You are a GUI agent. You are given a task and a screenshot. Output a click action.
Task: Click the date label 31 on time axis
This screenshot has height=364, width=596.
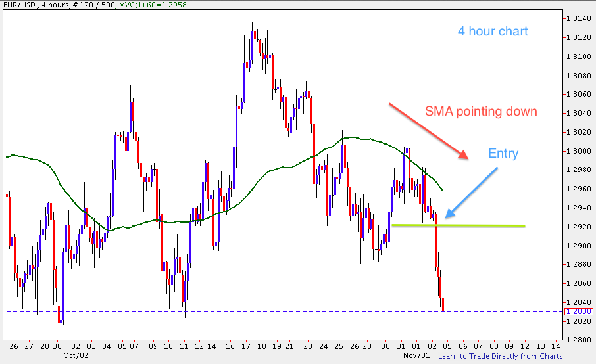[x=401, y=346]
